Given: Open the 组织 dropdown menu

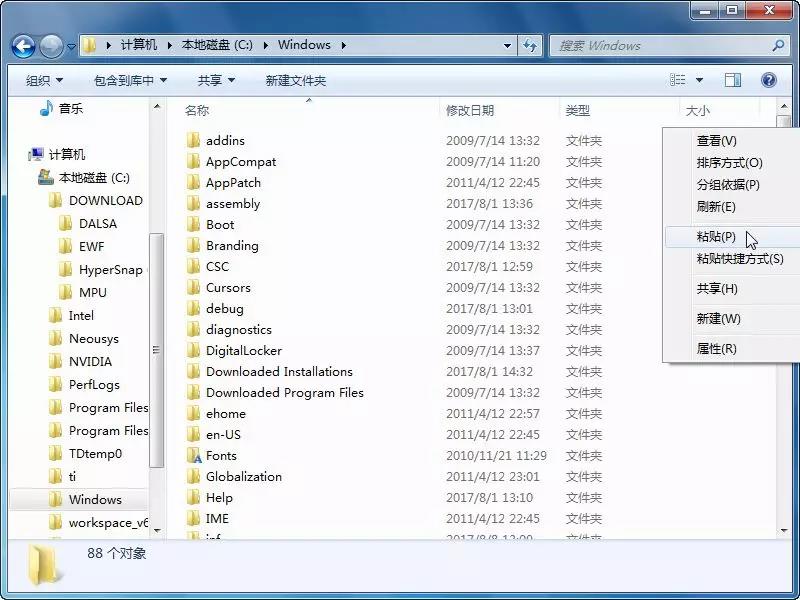Looking at the screenshot, I should tap(44, 80).
